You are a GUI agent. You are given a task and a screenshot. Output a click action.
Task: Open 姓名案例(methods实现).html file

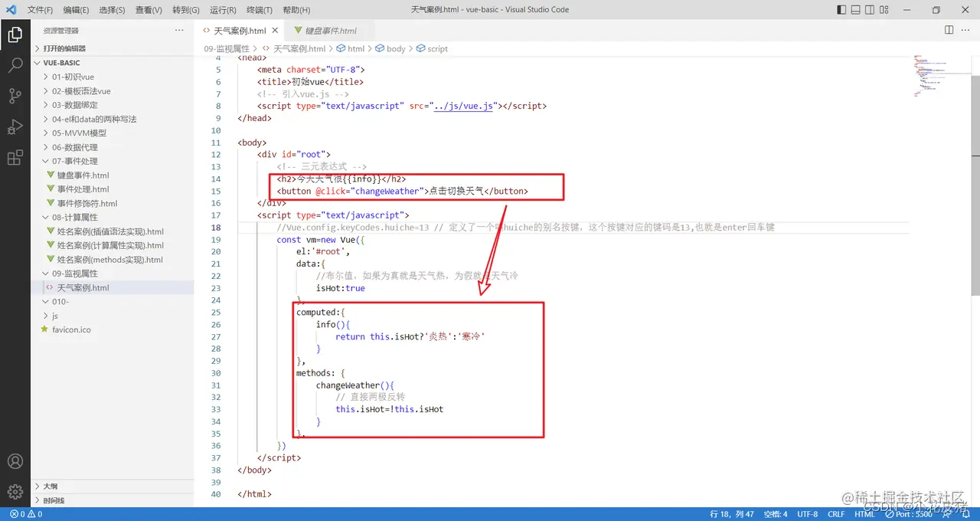(x=113, y=259)
